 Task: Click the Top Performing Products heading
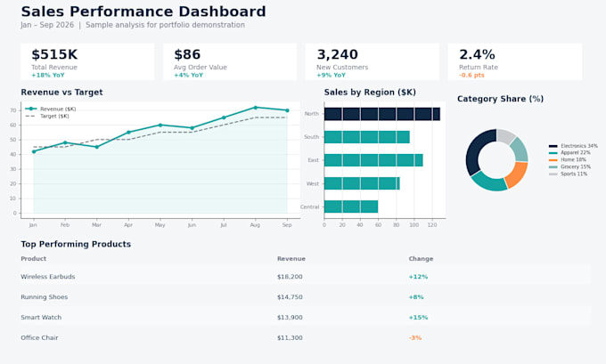76,244
